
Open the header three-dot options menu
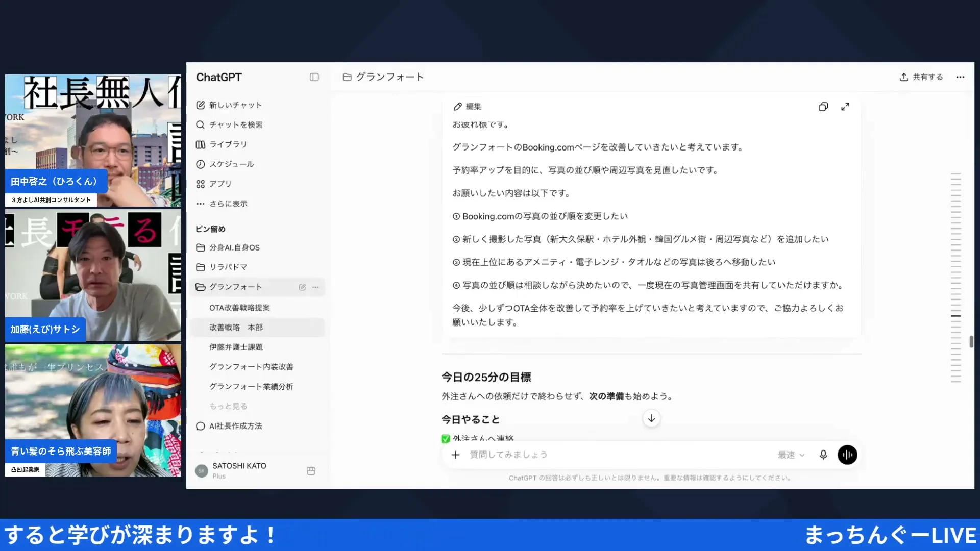pos(960,77)
